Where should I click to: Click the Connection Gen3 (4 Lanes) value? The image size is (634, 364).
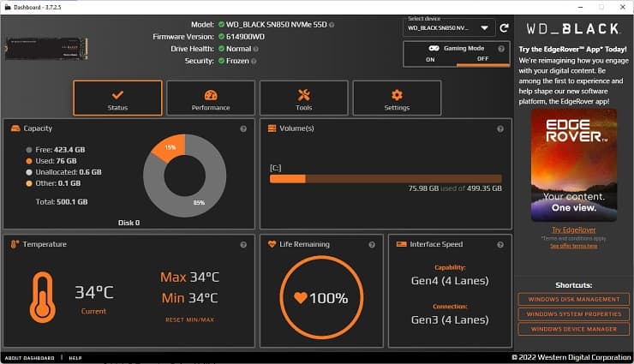coord(450,319)
